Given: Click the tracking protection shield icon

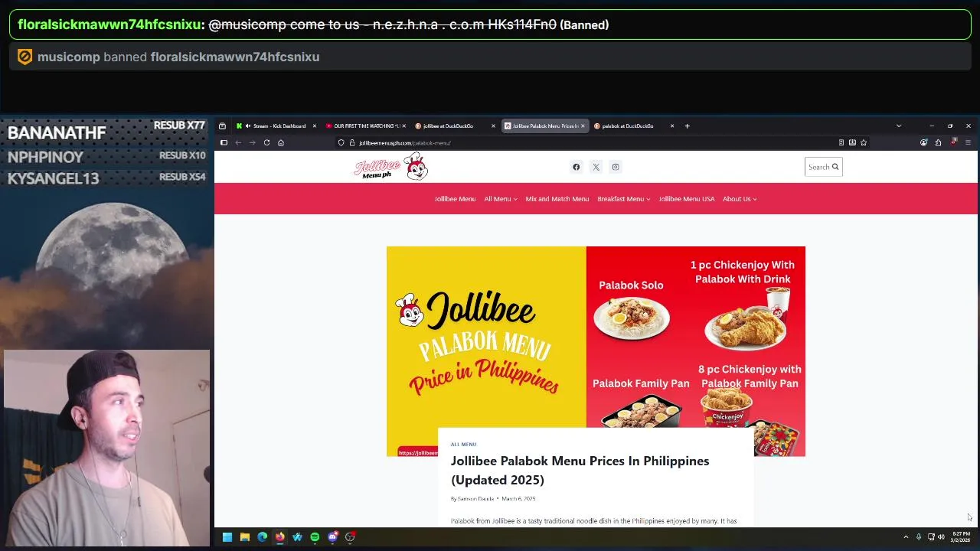Looking at the screenshot, I should click(x=341, y=142).
